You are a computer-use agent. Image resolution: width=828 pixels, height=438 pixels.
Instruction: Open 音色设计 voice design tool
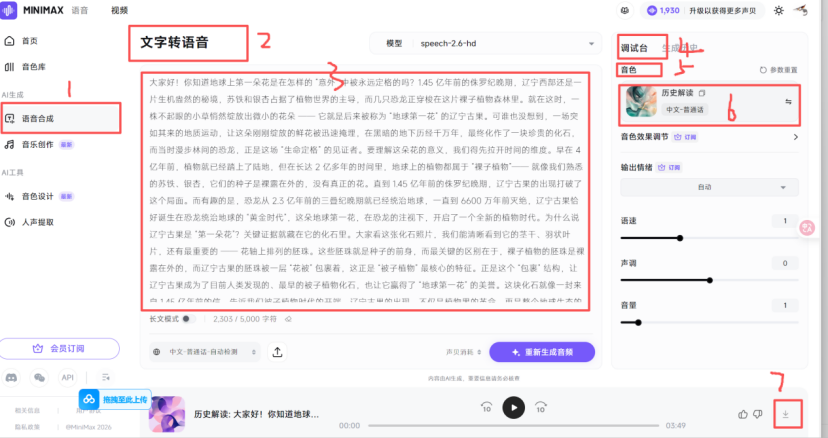pos(38,196)
